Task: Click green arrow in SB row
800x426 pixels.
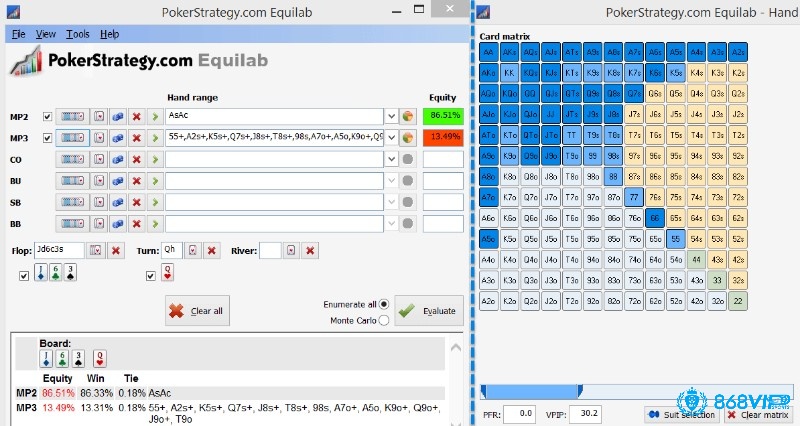Action: coord(155,202)
